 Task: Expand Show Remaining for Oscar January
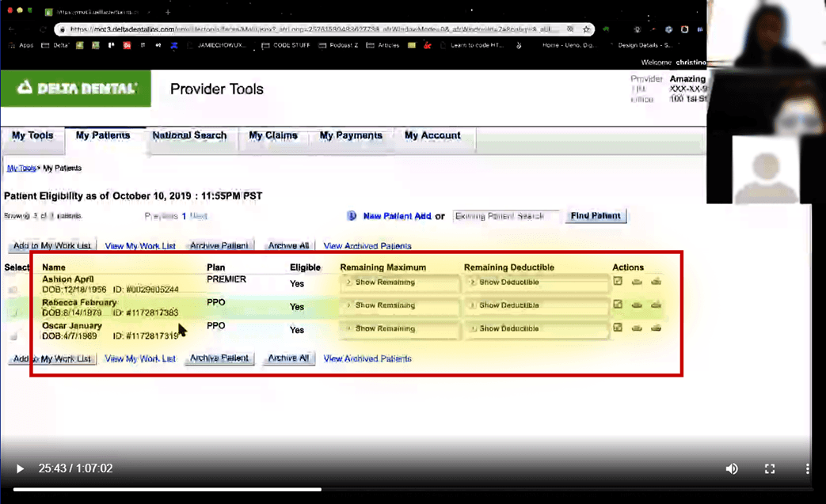[400, 329]
